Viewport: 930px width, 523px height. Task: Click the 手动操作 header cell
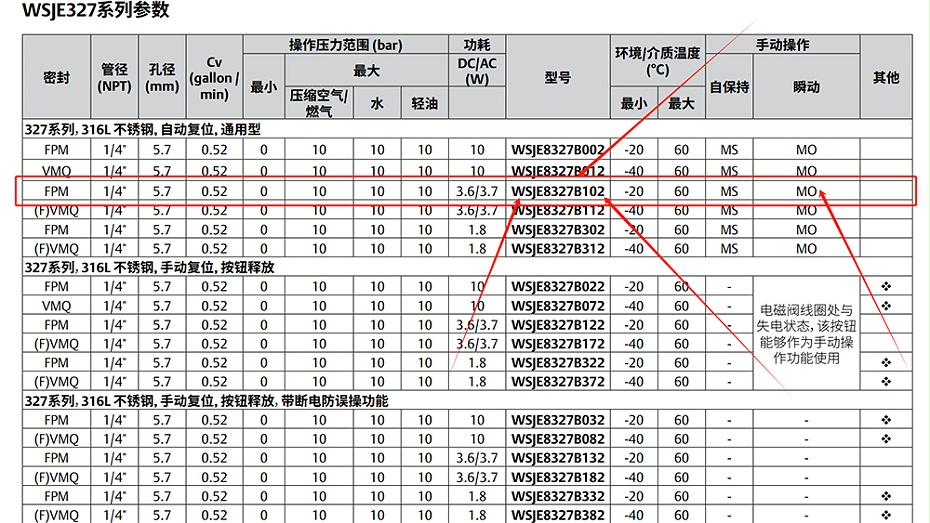point(782,45)
